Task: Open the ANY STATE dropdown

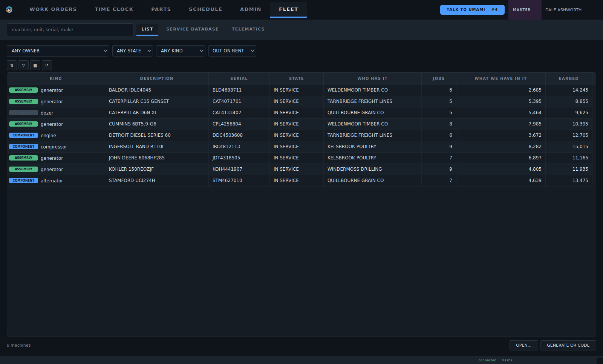Action: click(133, 51)
